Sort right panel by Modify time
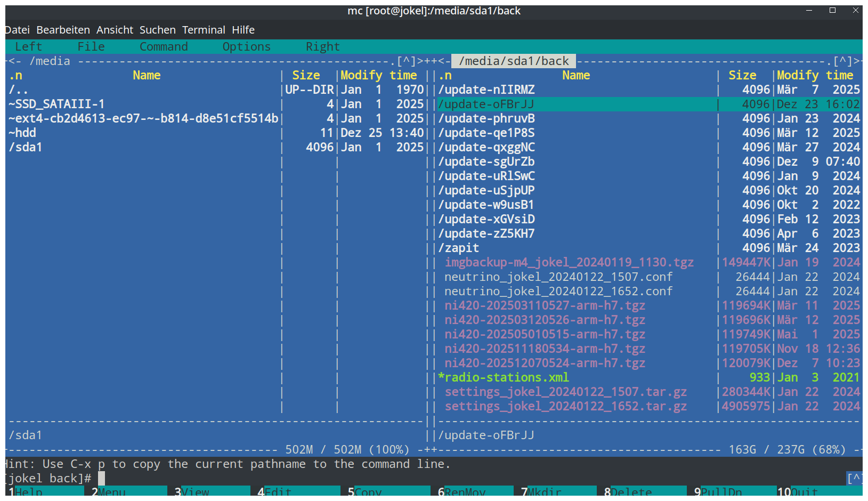 pyautogui.click(x=815, y=76)
